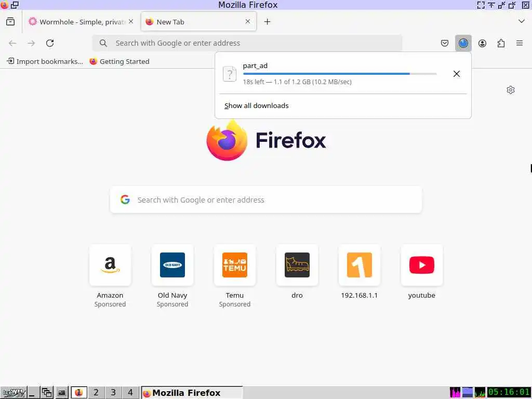The height and width of the screenshot is (399, 532).
Task: Switch to workspace 1
Action: pyautogui.click(x=79, y=393)
